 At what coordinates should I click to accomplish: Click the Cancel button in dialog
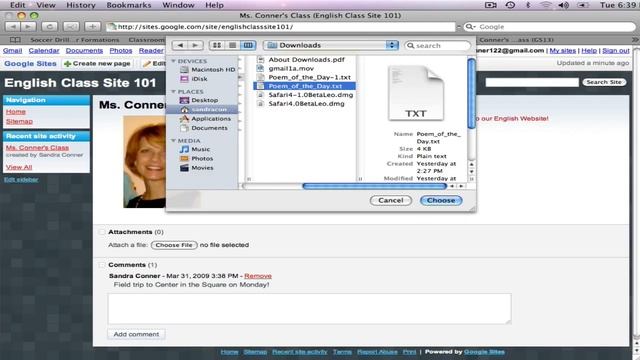391,200
